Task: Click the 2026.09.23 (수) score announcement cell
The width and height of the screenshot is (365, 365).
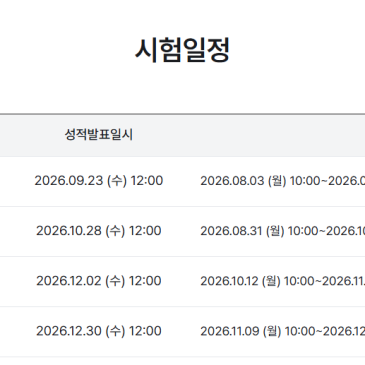Action: click(x=99, y=181)
